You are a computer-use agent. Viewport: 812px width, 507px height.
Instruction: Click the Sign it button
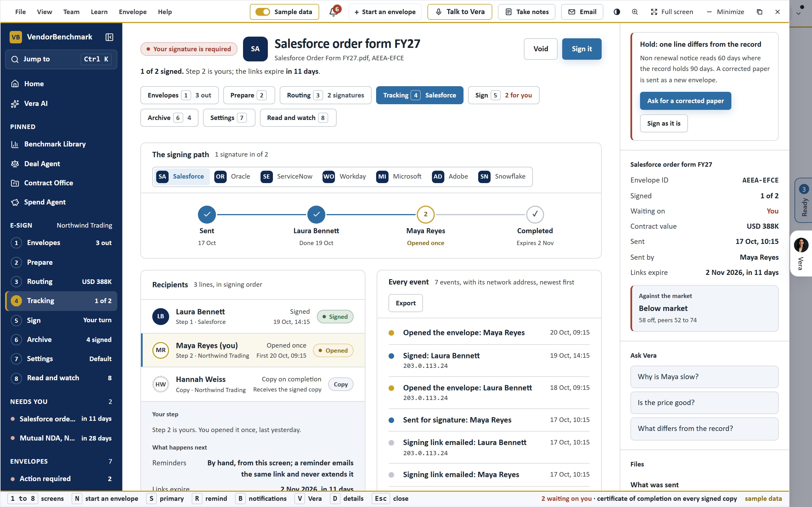point(581,49)
